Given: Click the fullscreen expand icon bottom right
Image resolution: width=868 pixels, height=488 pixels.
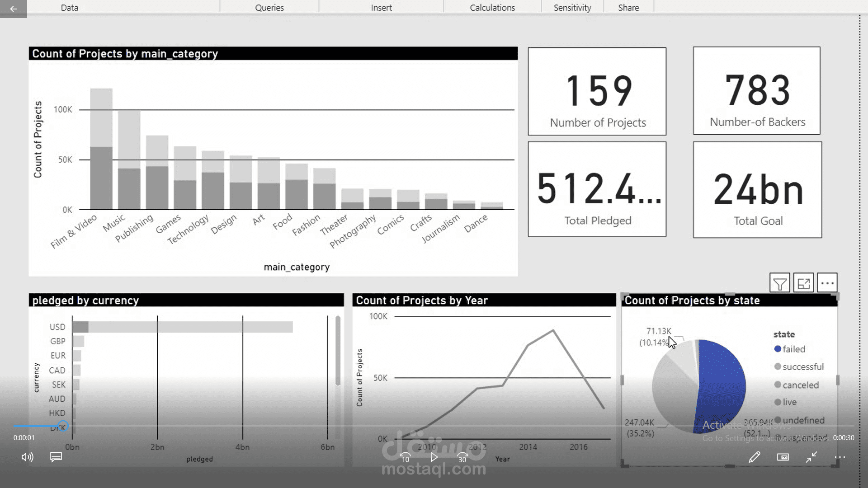Looking at the screenshot, I should pyautogui.click(x=811, y=458).
